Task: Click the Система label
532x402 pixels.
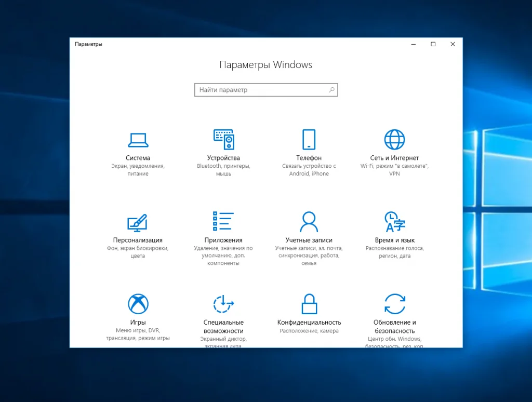Action: (x=138, y=158)
